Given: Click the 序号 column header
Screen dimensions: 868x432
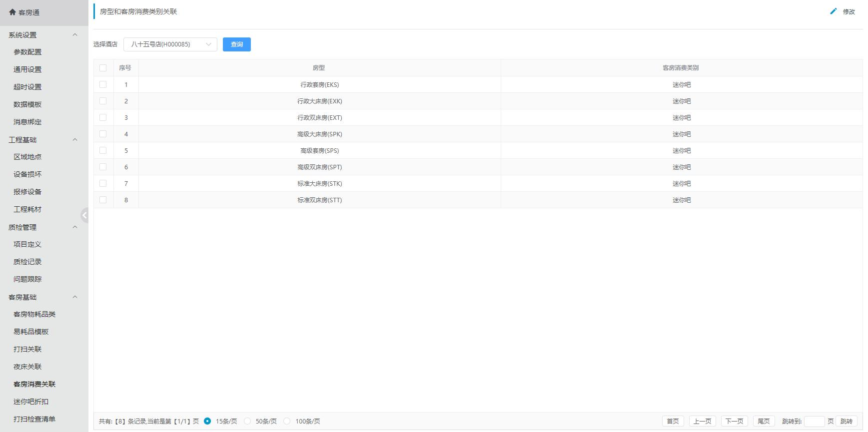Looking at the screenshot, I should 125,68.
